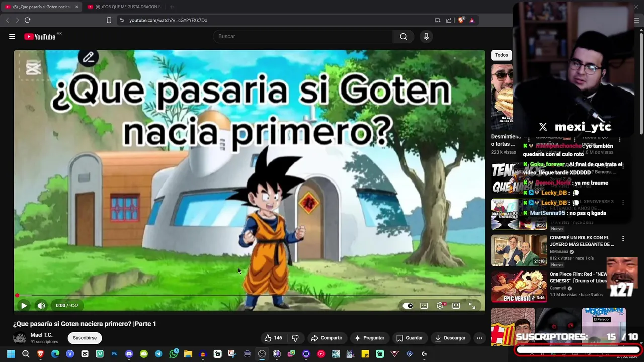Toggle the autoplay switch in player
The width and height of the screenshot is (644, 362).
click(408, 306)
